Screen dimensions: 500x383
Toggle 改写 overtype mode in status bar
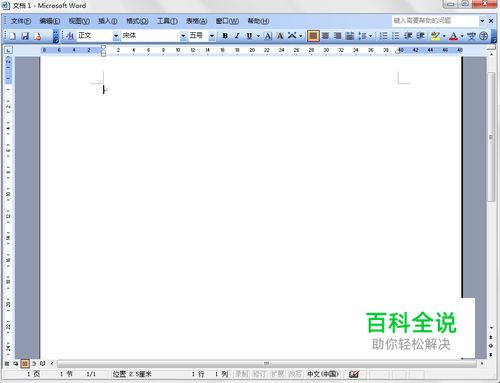[x=295, y=374]
